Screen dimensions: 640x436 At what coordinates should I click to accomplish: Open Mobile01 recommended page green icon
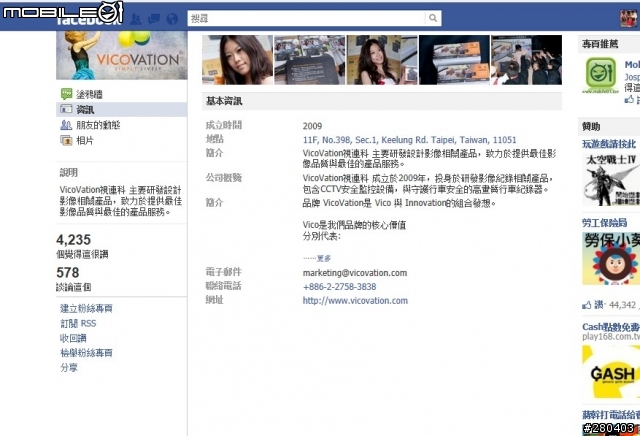click(x=600, y=75)
